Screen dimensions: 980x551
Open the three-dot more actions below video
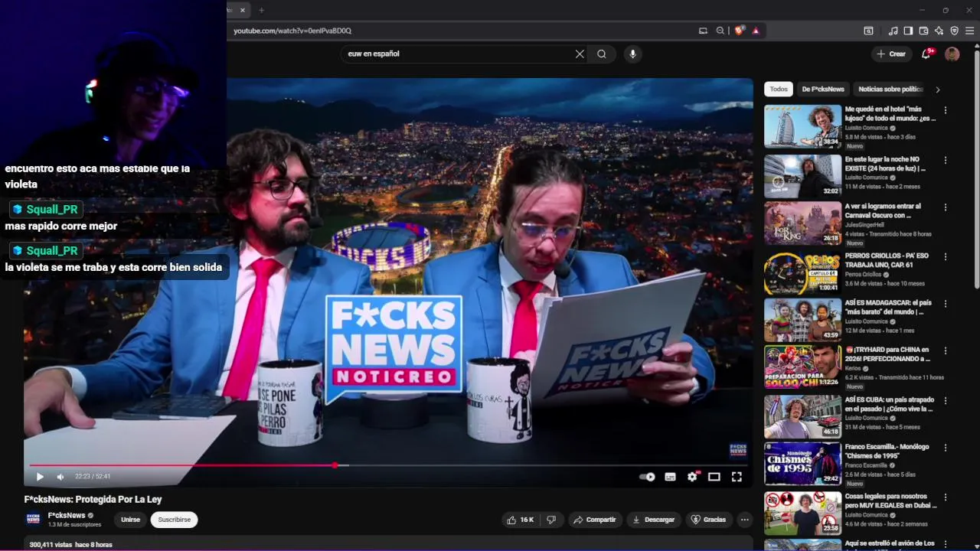tap(744, 520)
